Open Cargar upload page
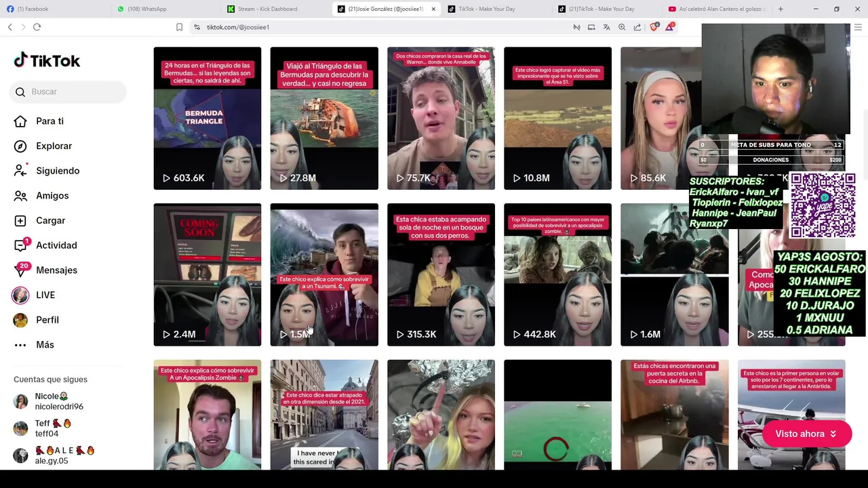This screenshot has width=868, height=488. click(50, 220)
